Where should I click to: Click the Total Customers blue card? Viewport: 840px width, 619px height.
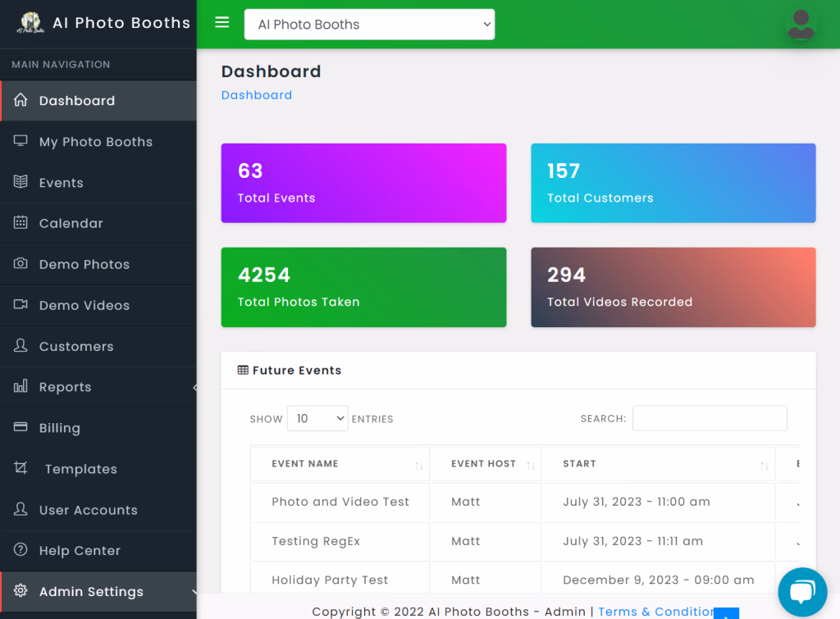pos(673,183)
